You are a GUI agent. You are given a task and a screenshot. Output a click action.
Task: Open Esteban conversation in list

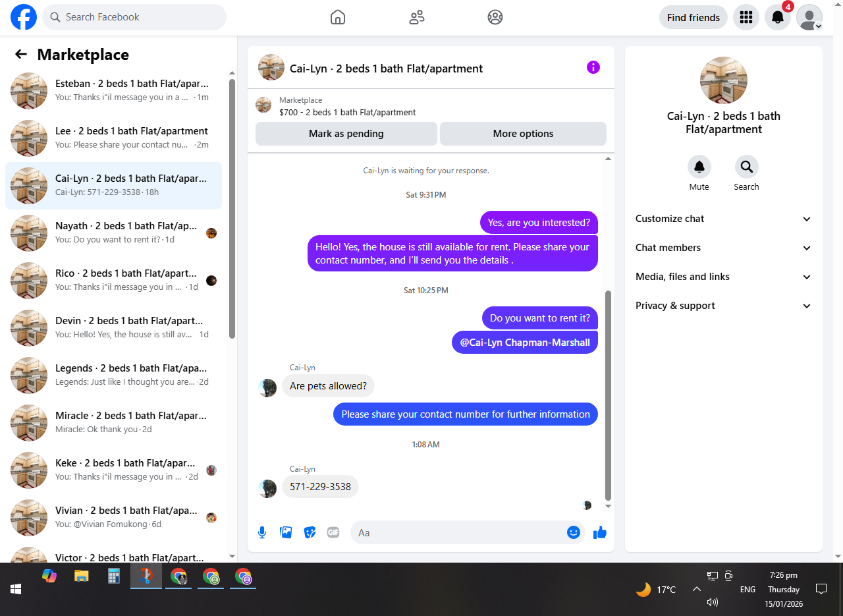(x=113, y=91)
